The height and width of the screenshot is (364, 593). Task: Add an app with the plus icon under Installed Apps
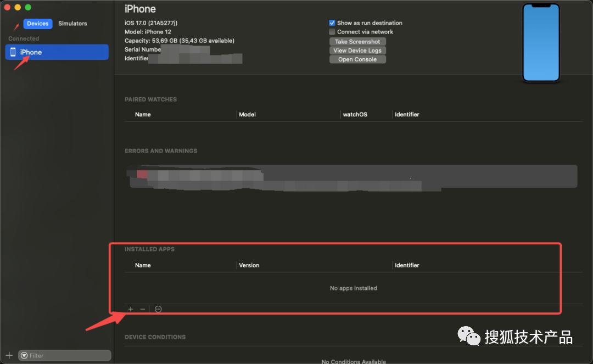tap(131, 309)
